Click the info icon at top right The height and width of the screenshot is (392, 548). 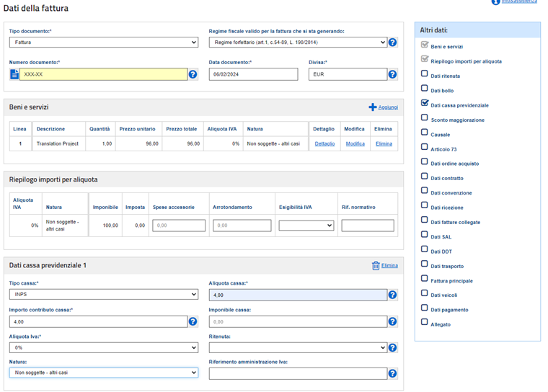(x=495, y=1)
